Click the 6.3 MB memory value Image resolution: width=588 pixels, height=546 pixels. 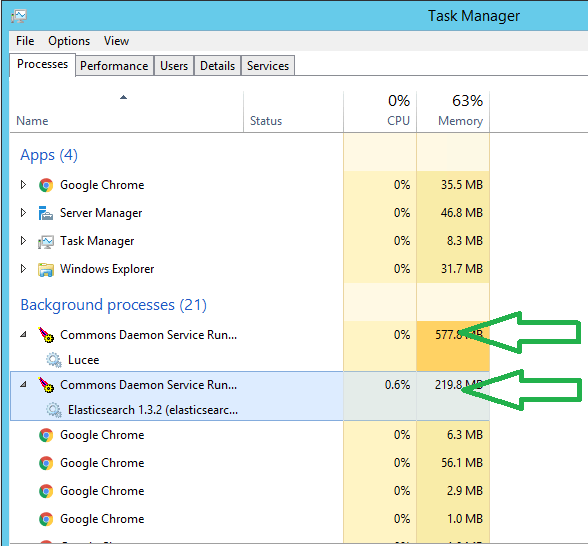point(465,435)
